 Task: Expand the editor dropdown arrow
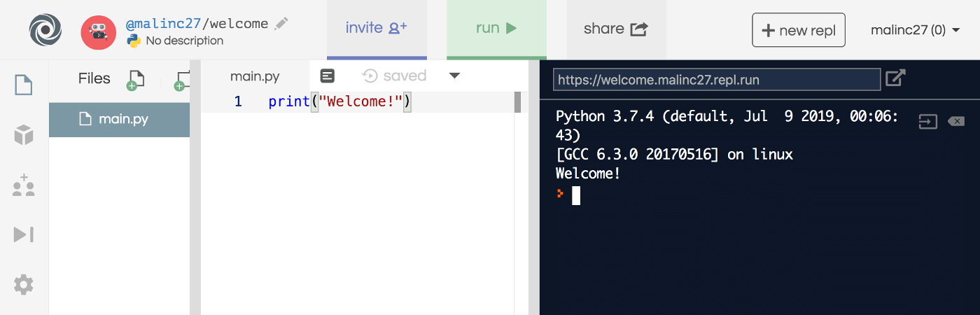454,76
